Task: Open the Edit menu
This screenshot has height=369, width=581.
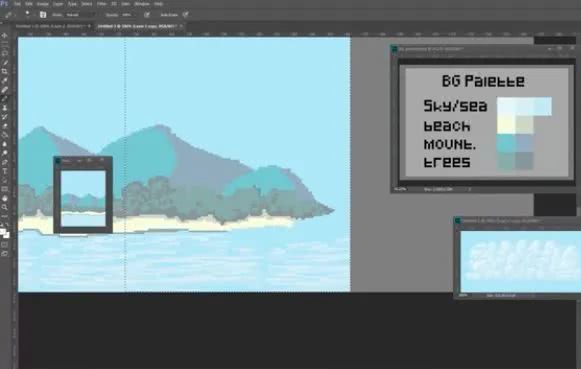Action: coord(29,4)
